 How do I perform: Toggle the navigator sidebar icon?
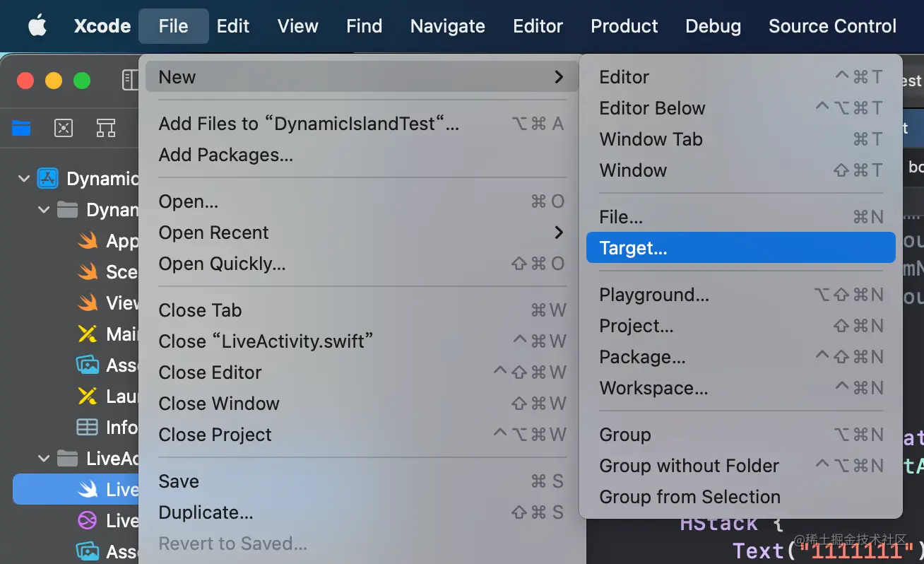click(x=131, y=80)
